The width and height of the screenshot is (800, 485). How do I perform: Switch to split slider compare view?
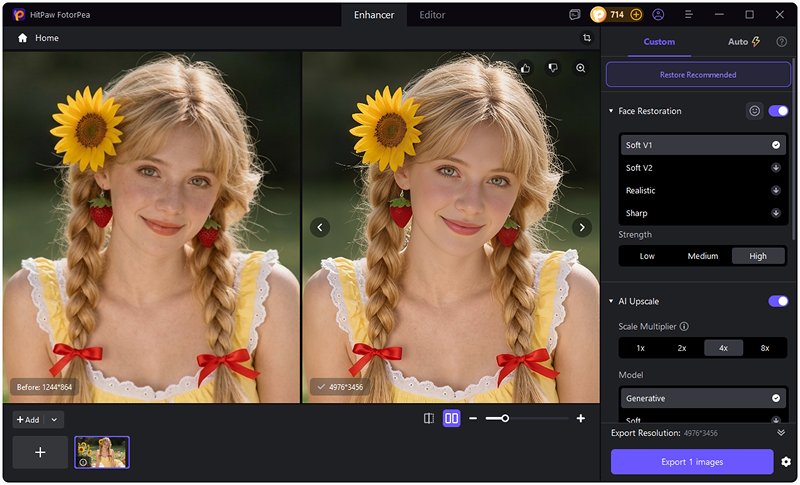tap(429, 419)
